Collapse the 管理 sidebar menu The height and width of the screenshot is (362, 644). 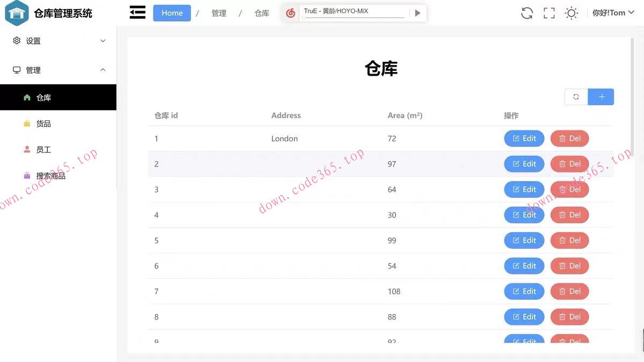pos(58,70)
